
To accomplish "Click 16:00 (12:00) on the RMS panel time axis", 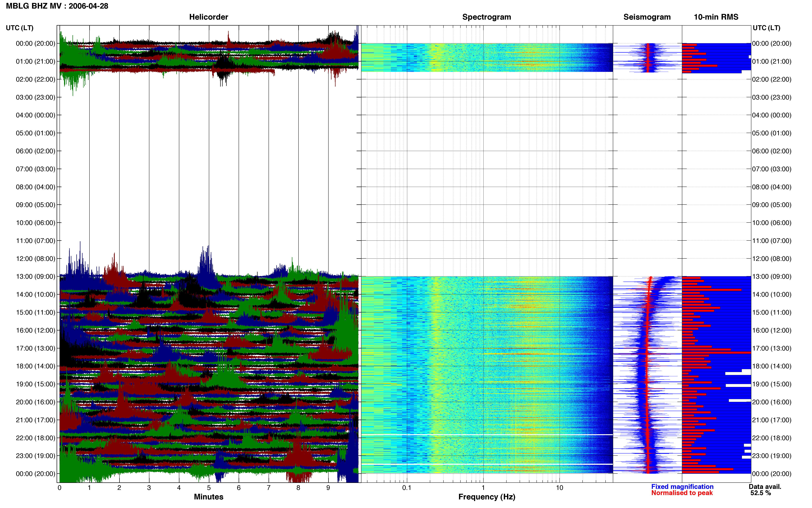I will [x=772, y=330].
